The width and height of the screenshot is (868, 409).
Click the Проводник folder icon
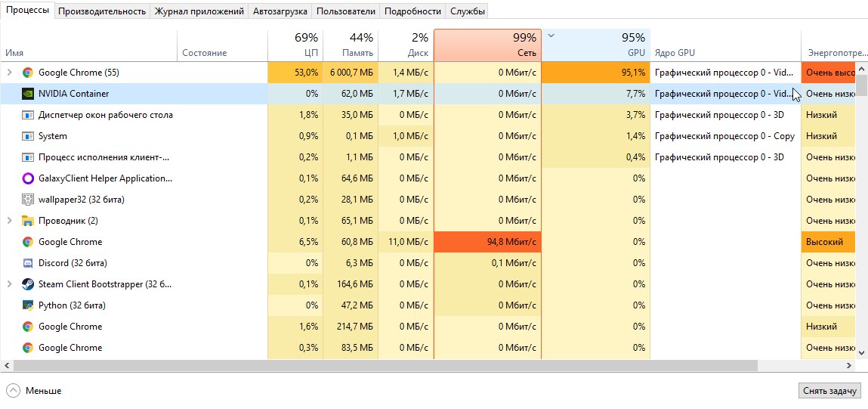click(x=28, y=221)
